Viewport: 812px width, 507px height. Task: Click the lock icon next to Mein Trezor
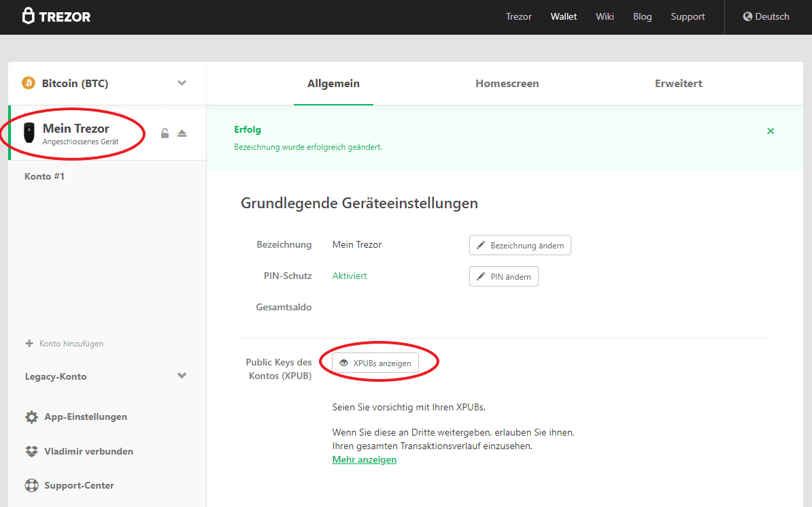[x=165, y=133]
